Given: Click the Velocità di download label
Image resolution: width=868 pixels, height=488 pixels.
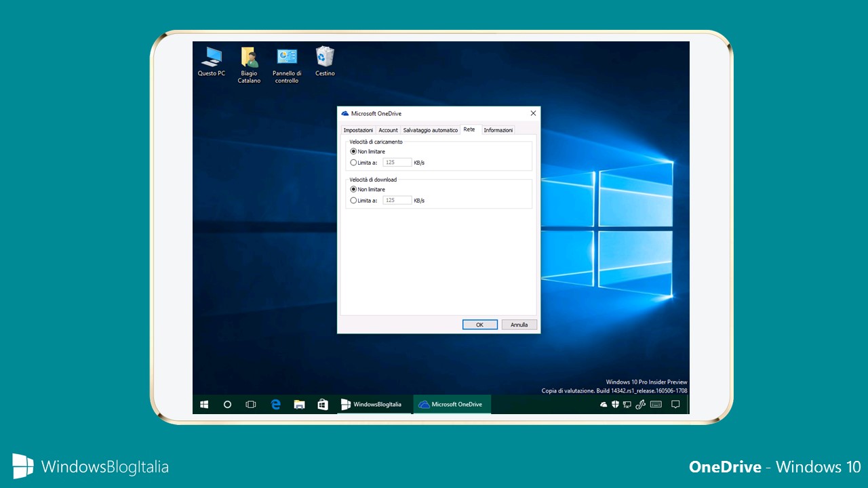Looking at the screenshot, I should tap(374, 180).
